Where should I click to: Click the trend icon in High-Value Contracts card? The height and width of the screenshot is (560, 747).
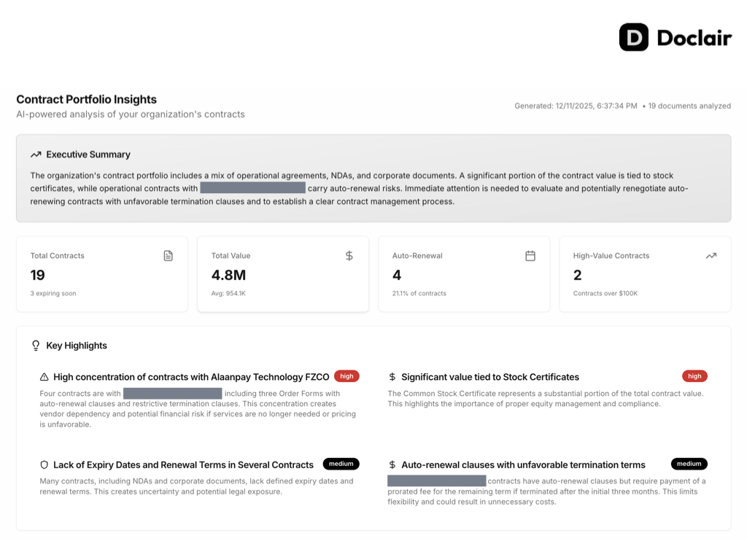(711, 256)
